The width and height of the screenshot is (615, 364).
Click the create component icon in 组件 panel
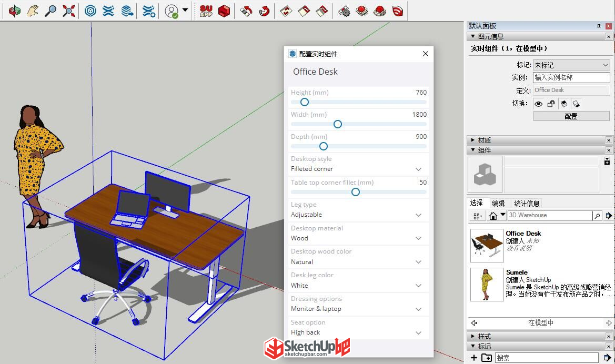click(x=607, y=161)
